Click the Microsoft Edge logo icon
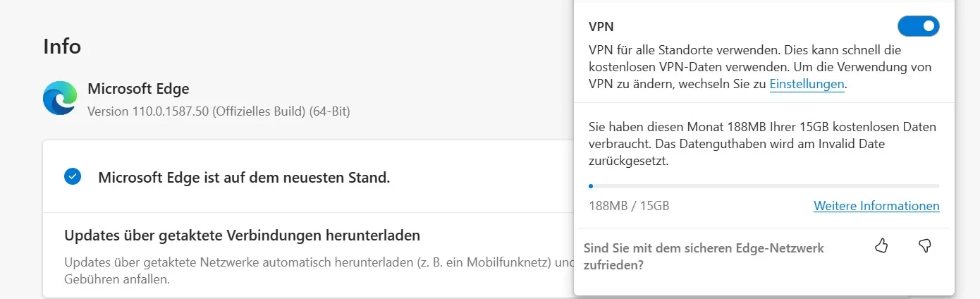The image size is (980, 299). [x=60, y=99]
